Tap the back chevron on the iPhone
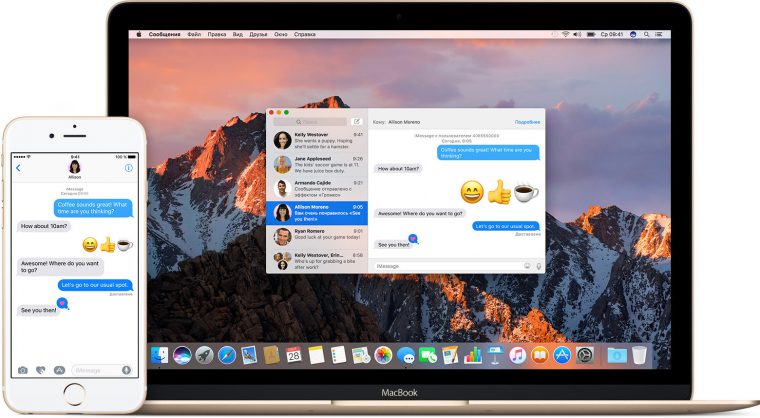 pyautogui.click(x=18, y=168)
